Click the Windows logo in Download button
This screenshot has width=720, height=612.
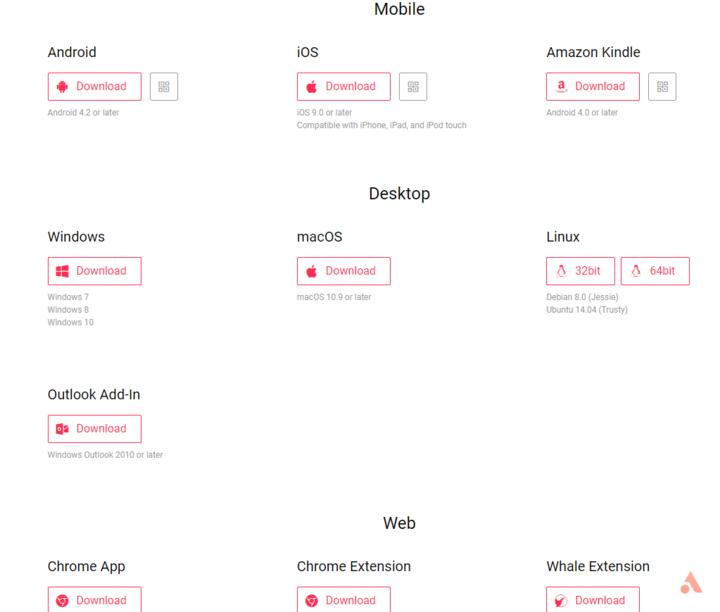click(x=62, y=271)
